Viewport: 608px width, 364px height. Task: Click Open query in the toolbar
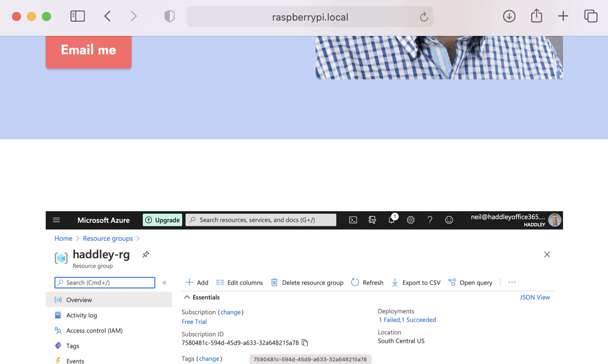(x=470, y=282)
